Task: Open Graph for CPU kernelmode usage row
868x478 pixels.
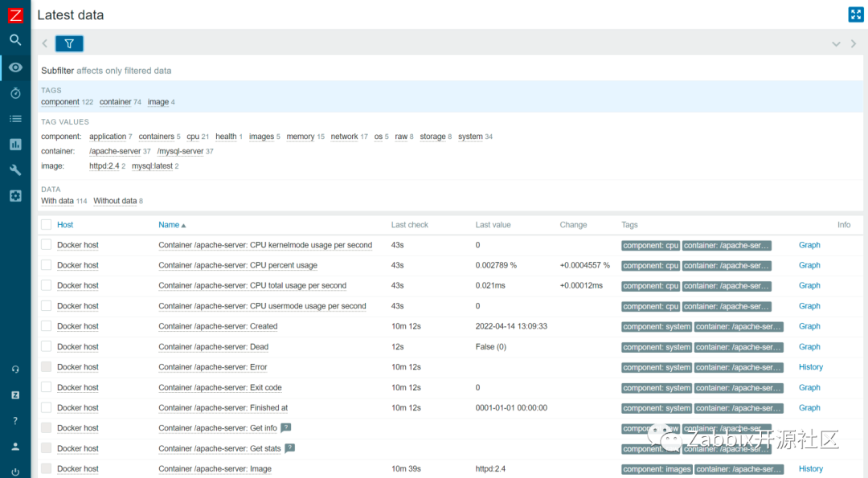Action: point(809,244)
